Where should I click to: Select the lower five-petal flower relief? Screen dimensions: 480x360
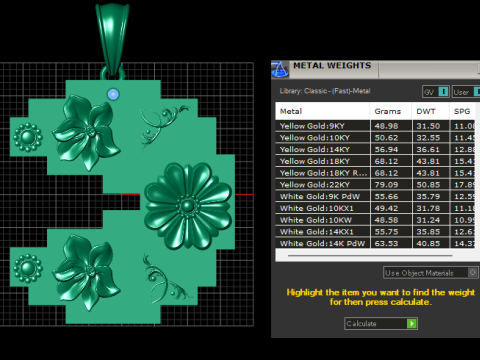86,272
